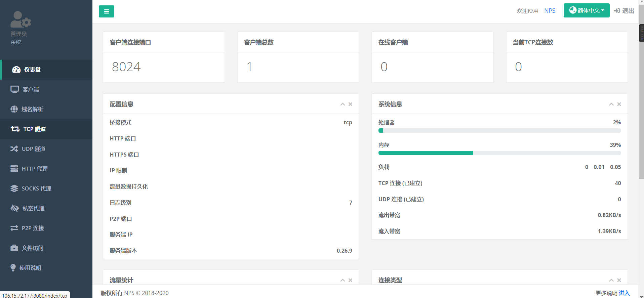Click the globe icon for domain resolution
Image resolution: width=644 pixels, height=298 pixels.
point(14,109)
